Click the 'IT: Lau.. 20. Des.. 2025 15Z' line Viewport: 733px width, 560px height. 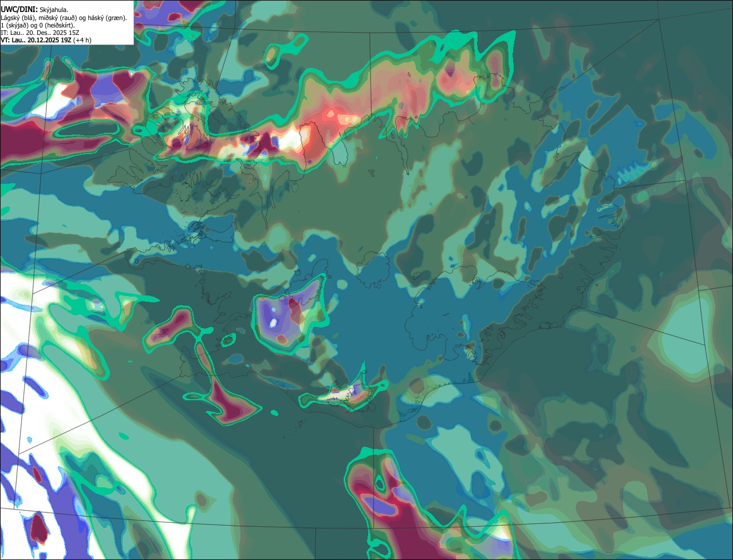click(x=40, y=32)
